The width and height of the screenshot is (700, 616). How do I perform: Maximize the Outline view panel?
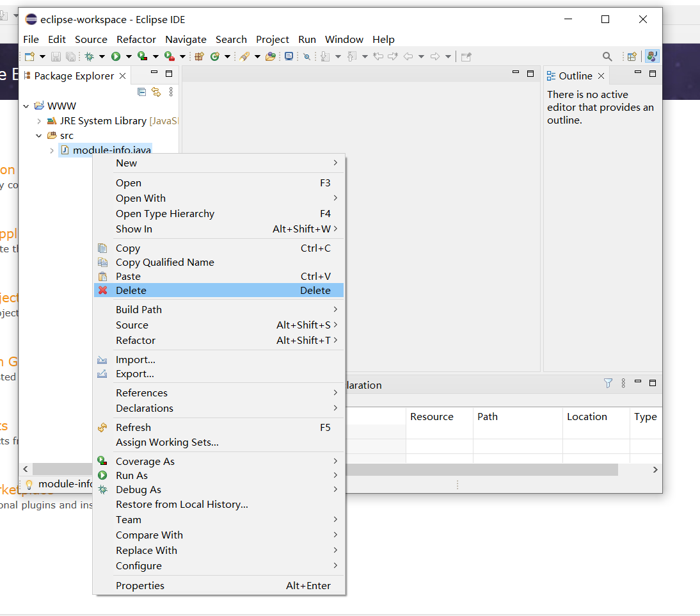point(653,73)
